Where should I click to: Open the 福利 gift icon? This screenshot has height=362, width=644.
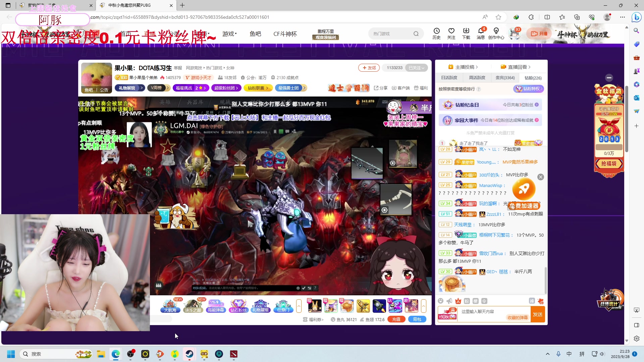click(x=421, y=88)
